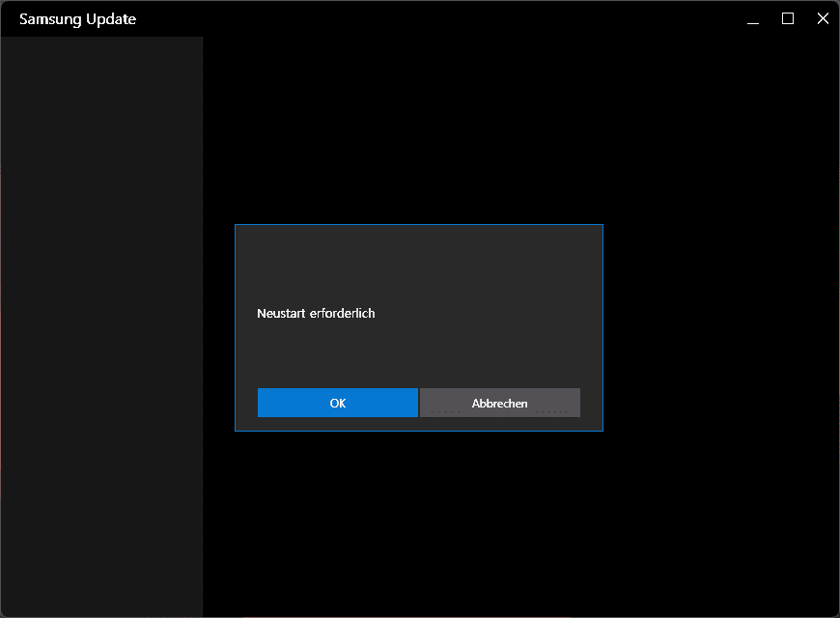Close Samsung Update with the X icon

pos(823,18)
